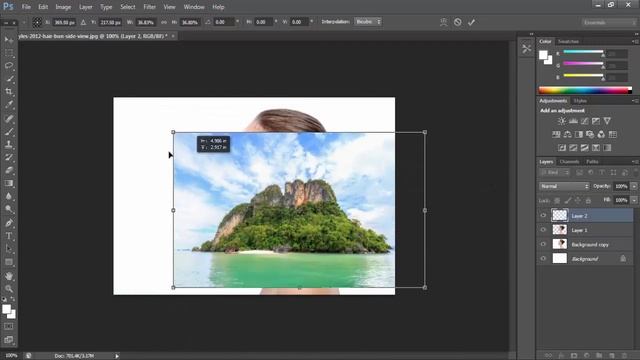Cancel the transform in options bar

tap(458, 22)
